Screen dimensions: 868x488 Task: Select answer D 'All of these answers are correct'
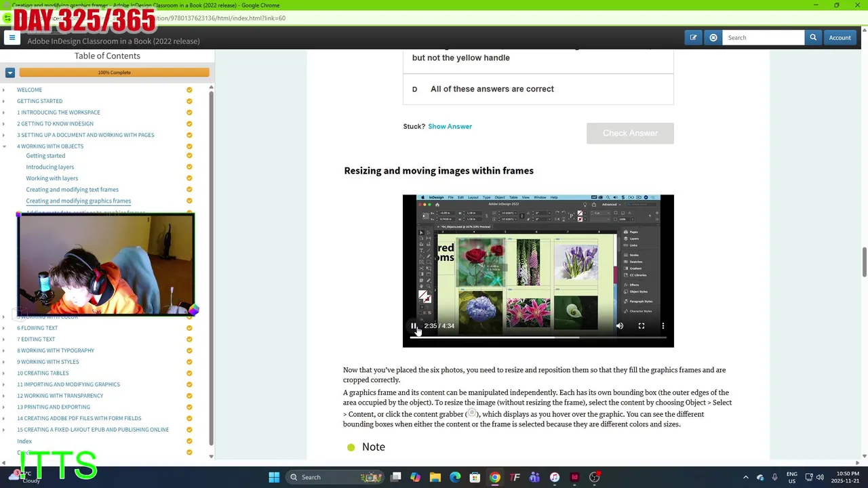[x=538, y=89]
